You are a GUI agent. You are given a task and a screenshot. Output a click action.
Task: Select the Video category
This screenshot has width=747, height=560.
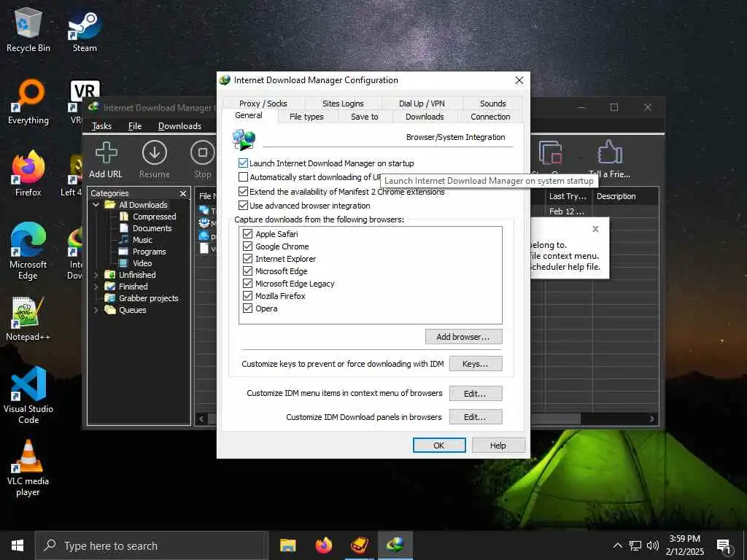pyautogui.click(x=136, y=263)
